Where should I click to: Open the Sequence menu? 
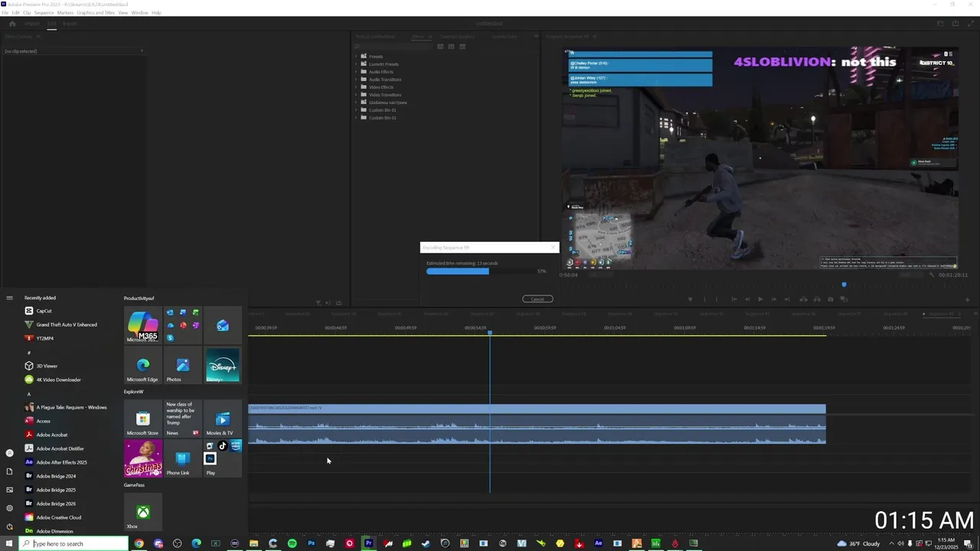[44, 13]
